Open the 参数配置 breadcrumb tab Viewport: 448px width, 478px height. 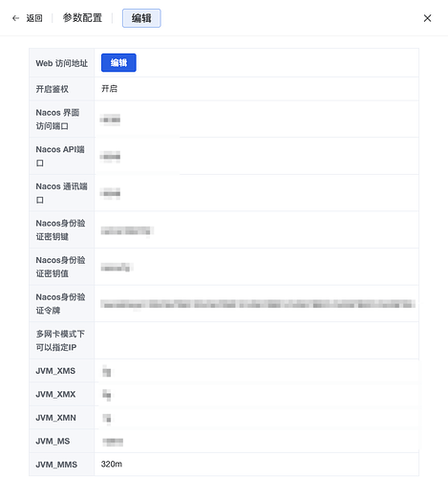click(x=82, y=18)
